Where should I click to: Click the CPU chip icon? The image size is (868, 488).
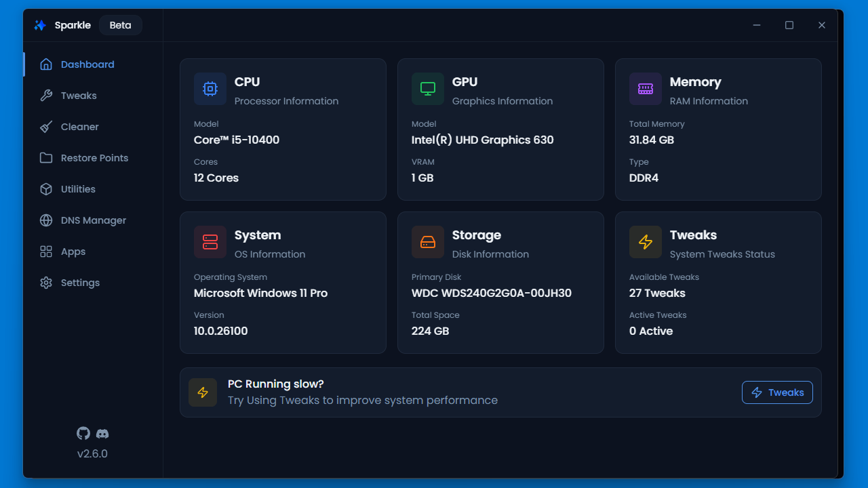click(x=210, y=89)
